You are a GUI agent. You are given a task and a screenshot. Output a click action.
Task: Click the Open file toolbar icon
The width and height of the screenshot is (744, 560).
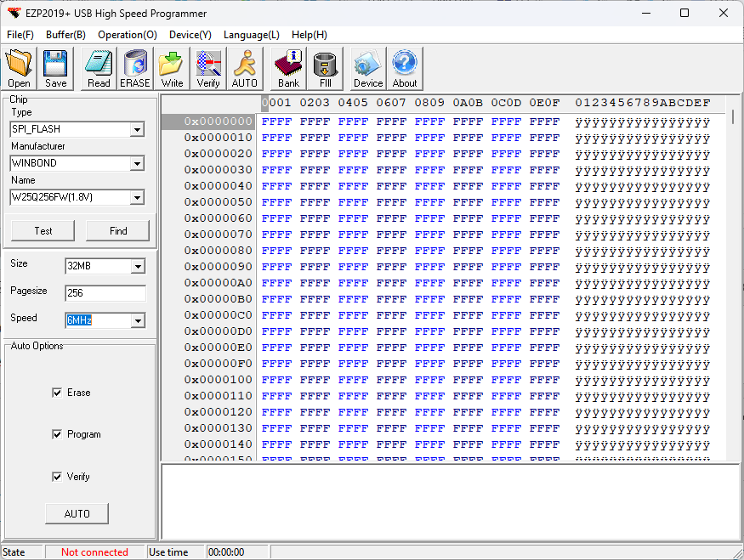pos(19,69)
